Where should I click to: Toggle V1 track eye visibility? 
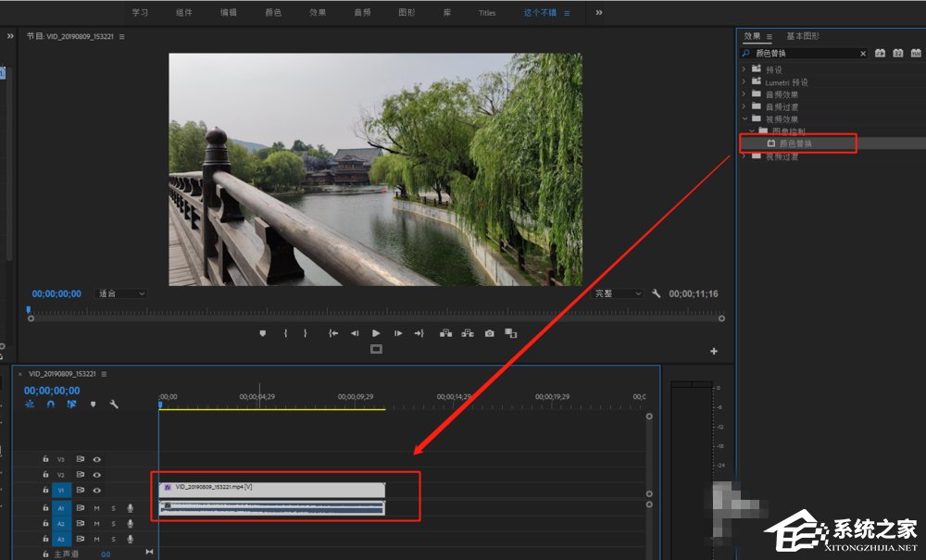(x=96, y=490)
